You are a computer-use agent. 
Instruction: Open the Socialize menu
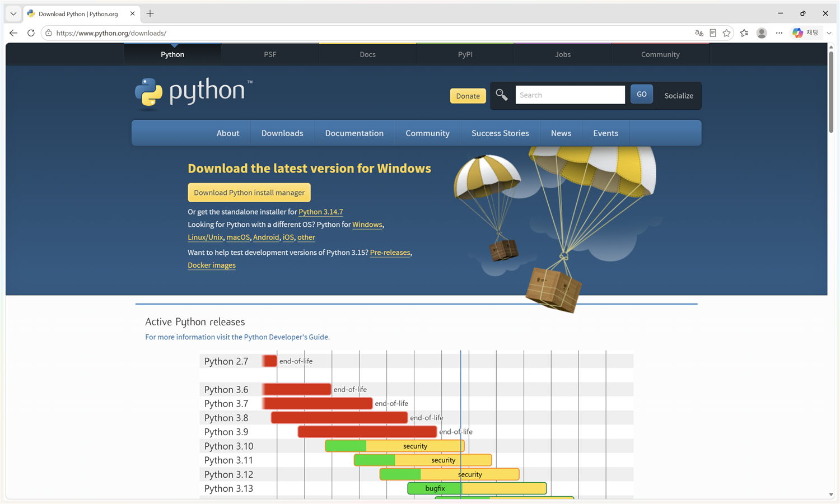pos(679,96)
